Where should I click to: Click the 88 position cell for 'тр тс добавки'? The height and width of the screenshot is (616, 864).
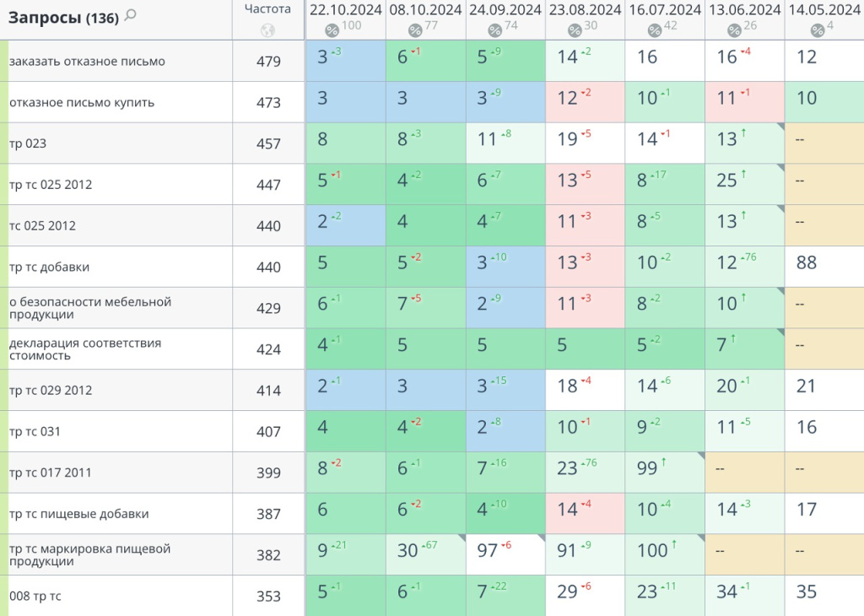click(807, 263)
